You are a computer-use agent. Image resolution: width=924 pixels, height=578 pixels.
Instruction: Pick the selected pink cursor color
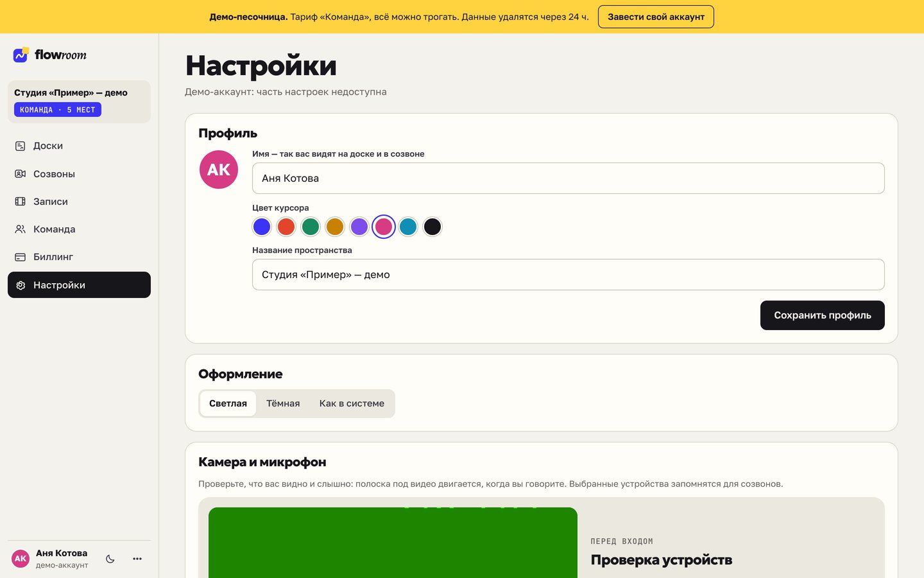point(384,227)
